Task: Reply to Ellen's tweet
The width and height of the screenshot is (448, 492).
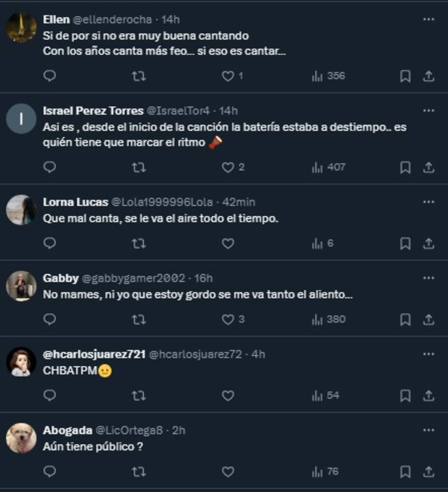Action: point(50,76)
